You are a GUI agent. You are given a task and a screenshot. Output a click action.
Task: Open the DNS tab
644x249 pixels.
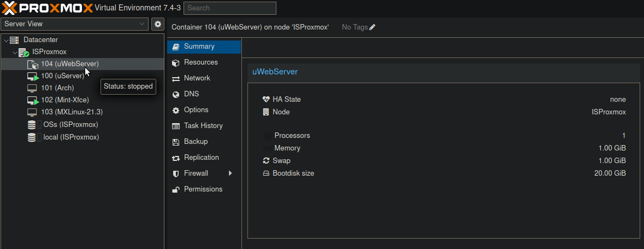pos(204,94)
